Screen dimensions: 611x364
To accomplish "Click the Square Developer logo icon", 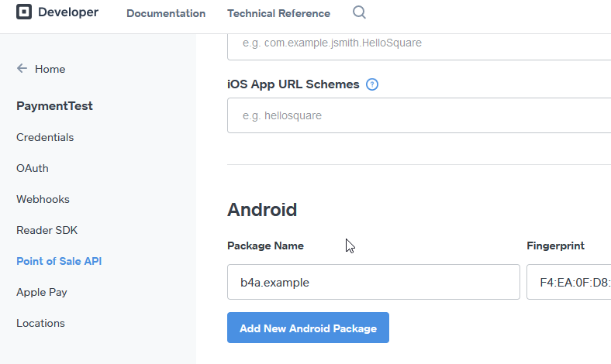I will pos(24,12).
